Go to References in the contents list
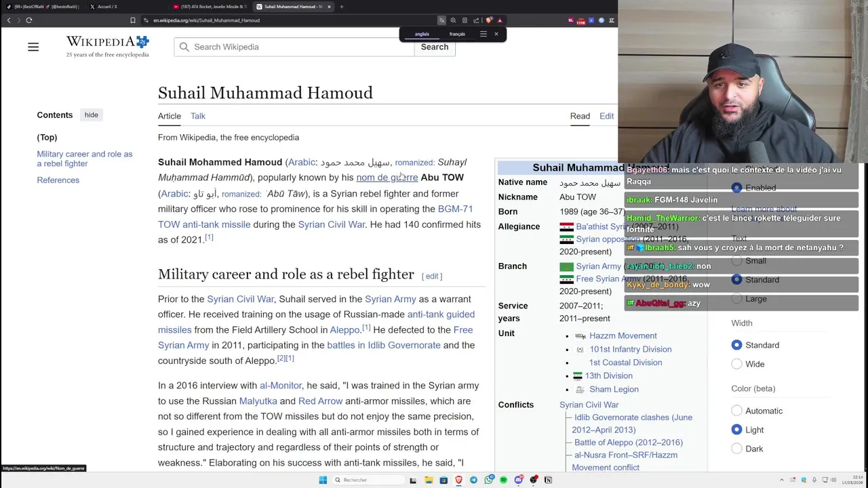The image size is (868, 488). coord(58,180)
